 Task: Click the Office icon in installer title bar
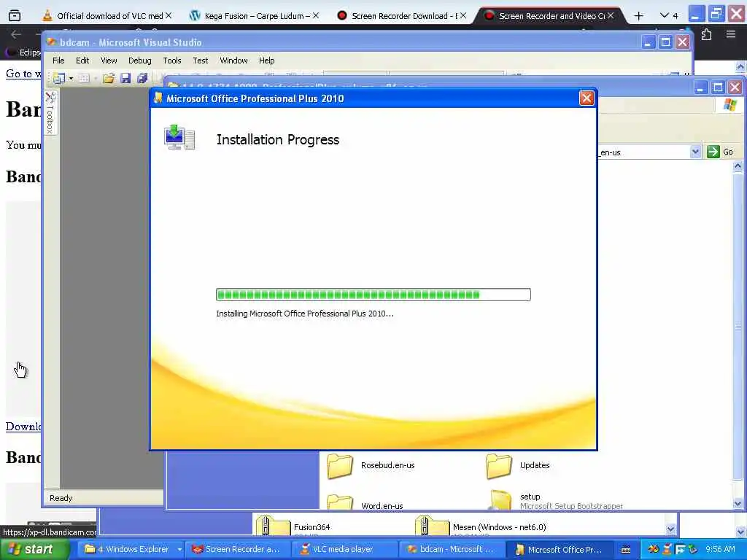point(158,98)
